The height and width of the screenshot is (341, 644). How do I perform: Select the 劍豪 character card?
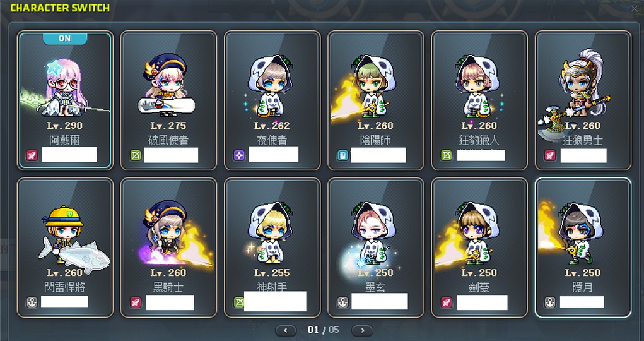(x=479, y=248)
